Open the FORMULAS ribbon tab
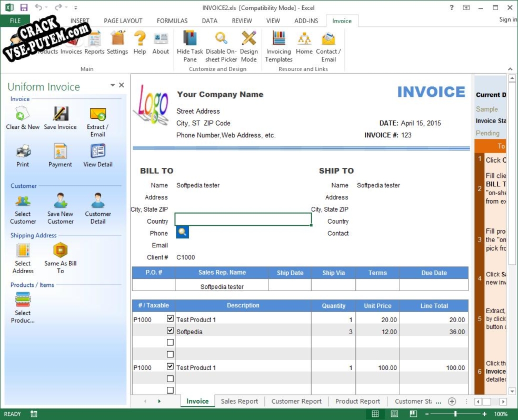The height and width of the screenshot is (420, 518). [172, 21]
